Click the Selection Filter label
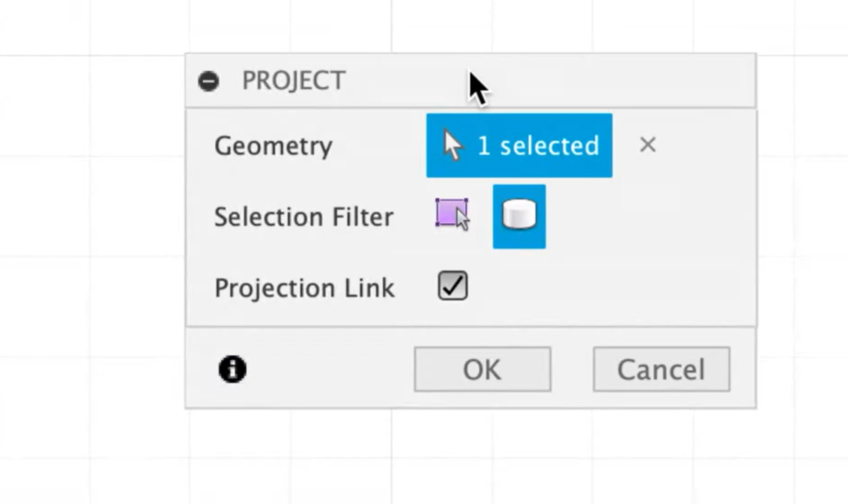Screen dimensions: 848x504 point(304,217)
